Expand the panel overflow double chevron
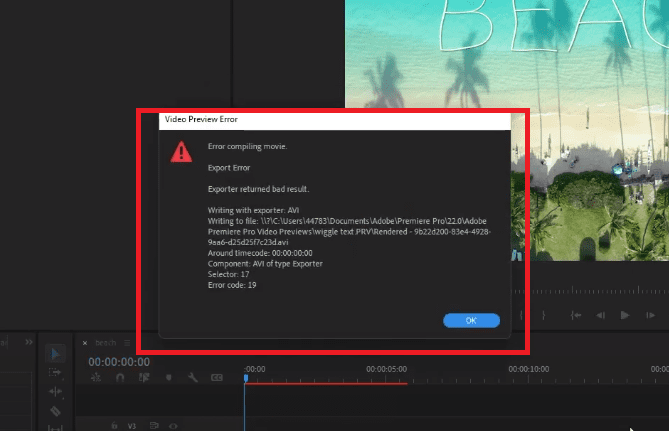The image size is (669, 431). (29, 342)
